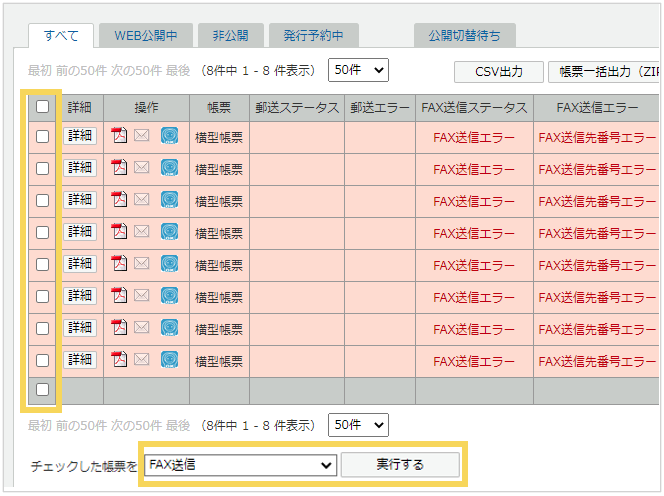
Task: Switch to the 公開切替待ち tab
Action: [464, 36]
